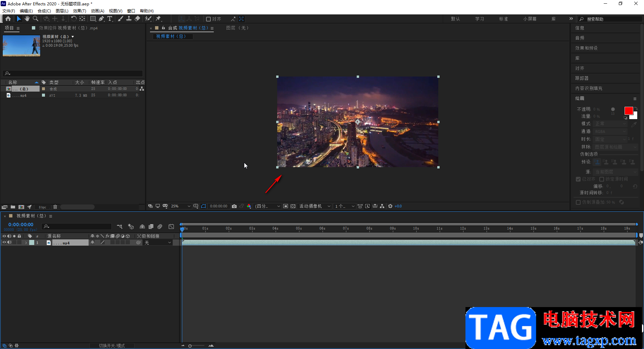Select the Rotation tool

[73, 19]
